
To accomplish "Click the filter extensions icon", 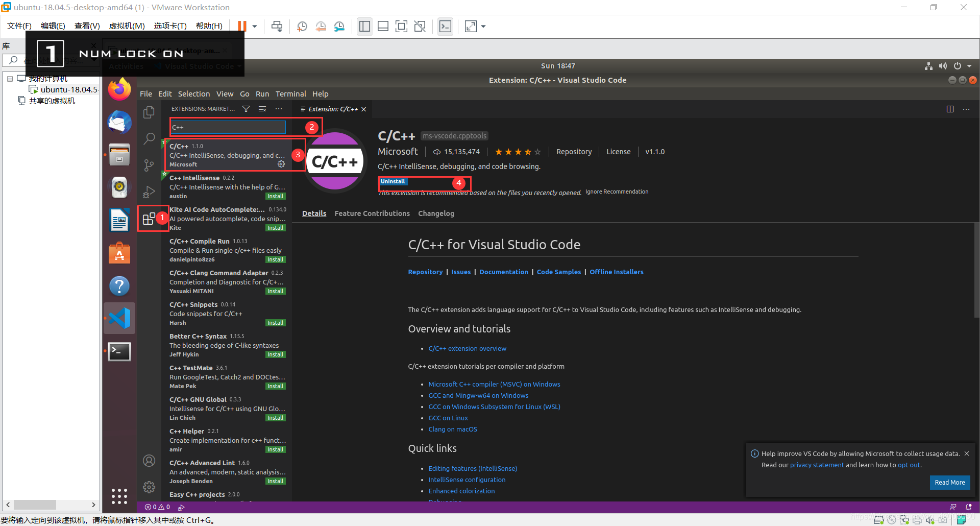I will tap(246, 109).
